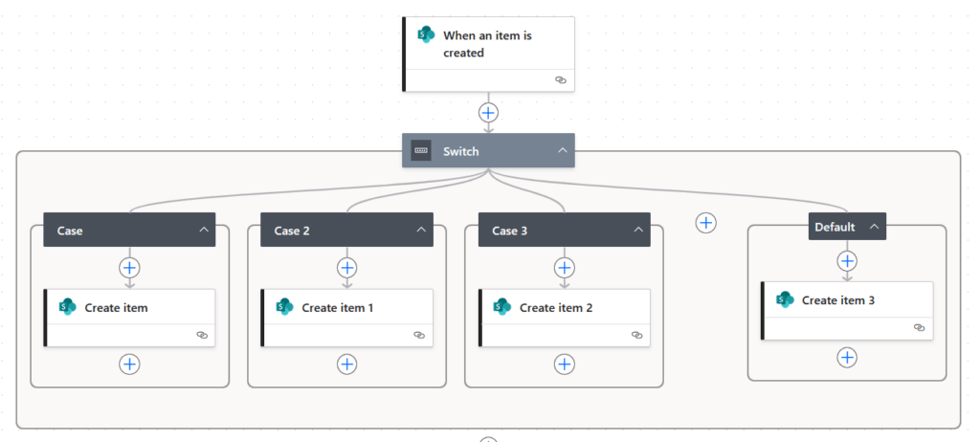The width and height of the screenshot is (980, 442).
Task: Select the Case 3 header label
Action: pos(509,231)
